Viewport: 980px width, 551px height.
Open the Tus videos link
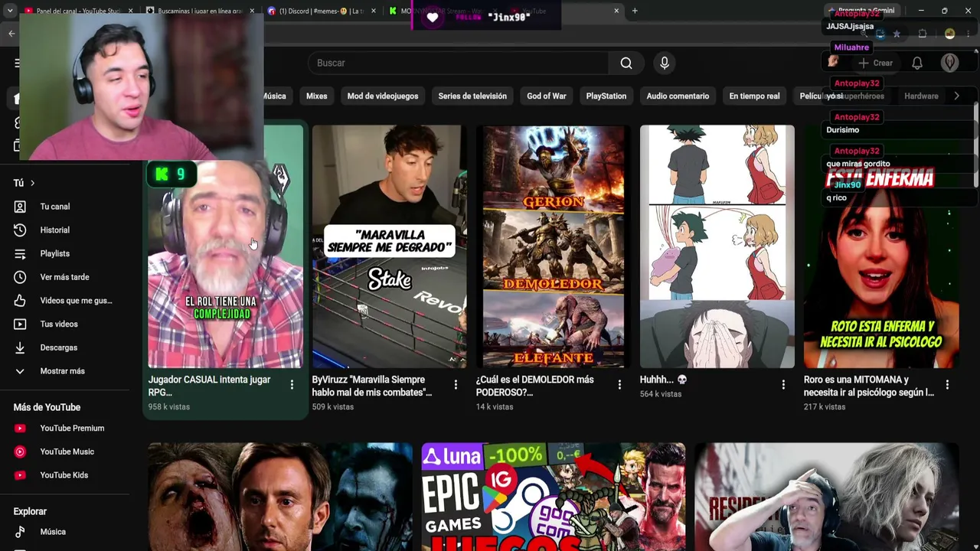tap(59, 324)
